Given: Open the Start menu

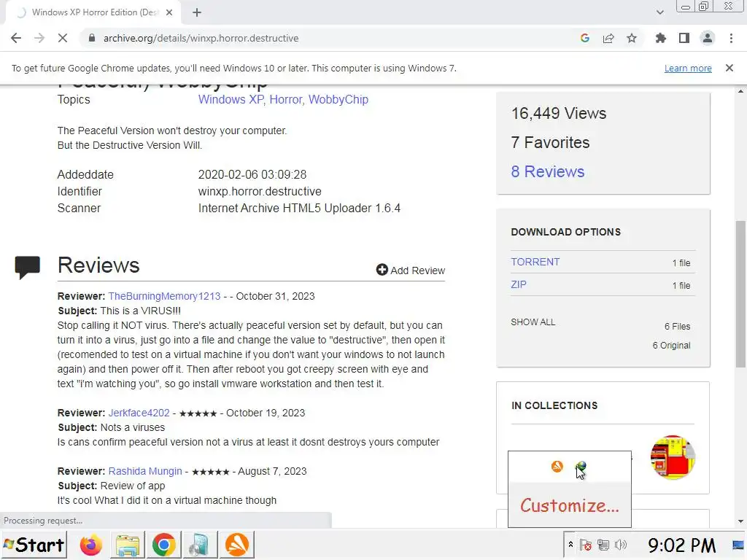Looking at the screenshot, I should [x=34, y=545].
